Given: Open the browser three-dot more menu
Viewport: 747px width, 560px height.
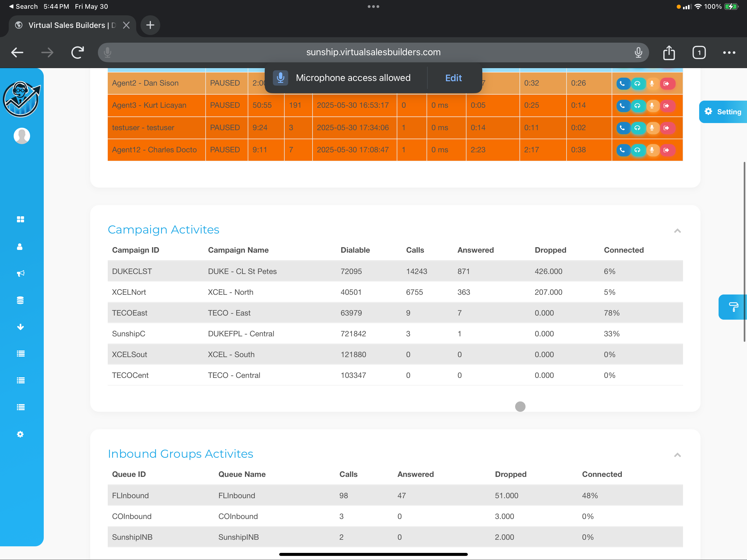Looking at the screenshot, I should point(729,53).
